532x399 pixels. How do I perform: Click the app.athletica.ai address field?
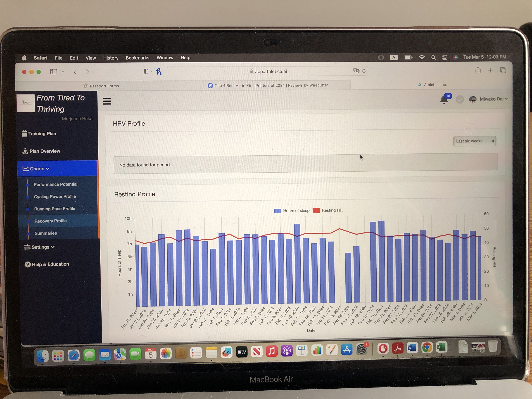271,71
